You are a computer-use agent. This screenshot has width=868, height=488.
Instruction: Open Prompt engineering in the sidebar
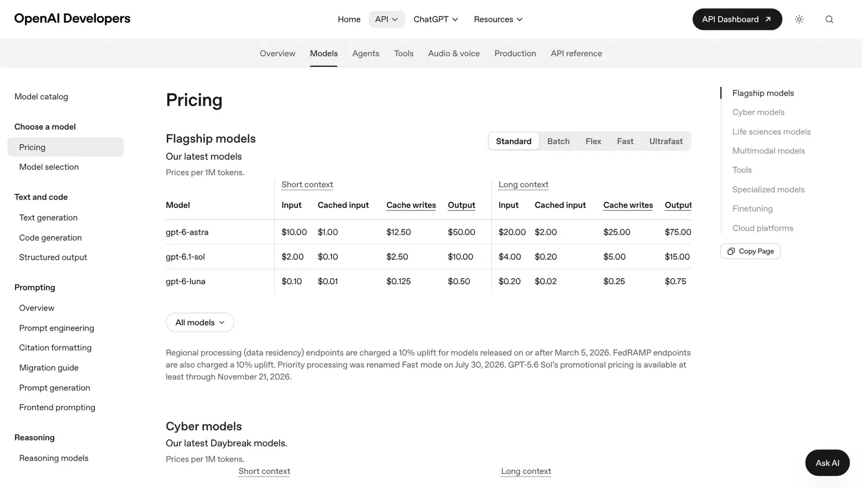click(56, 328)
